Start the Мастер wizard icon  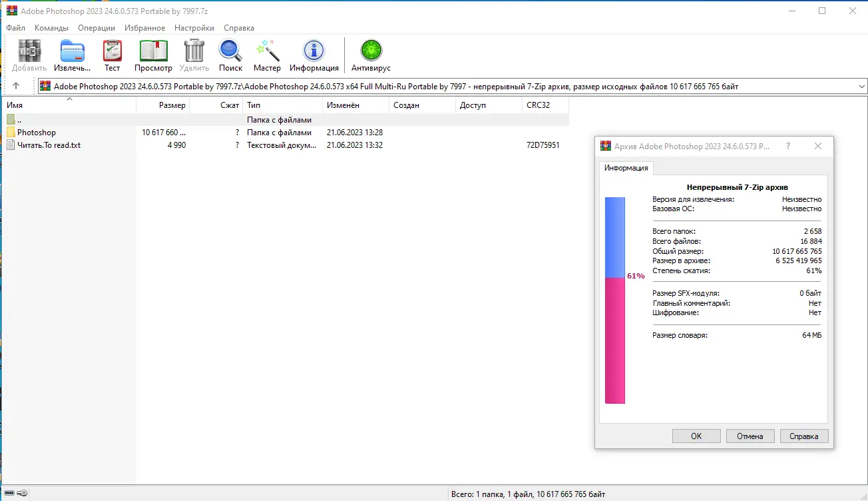(x=267, y=50)
